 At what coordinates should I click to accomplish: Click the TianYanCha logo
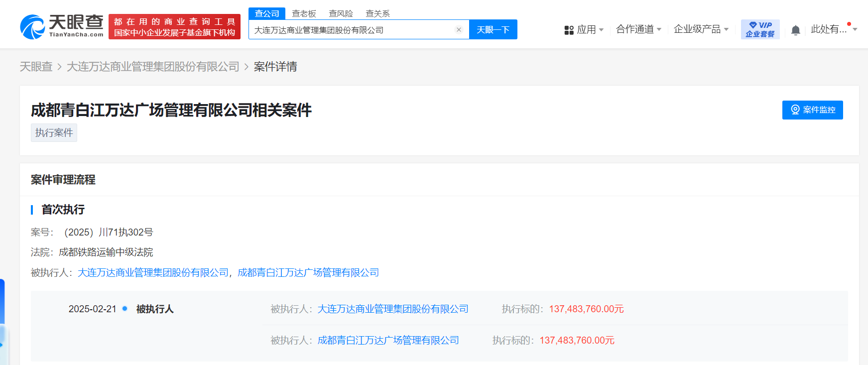coord(62,26)
